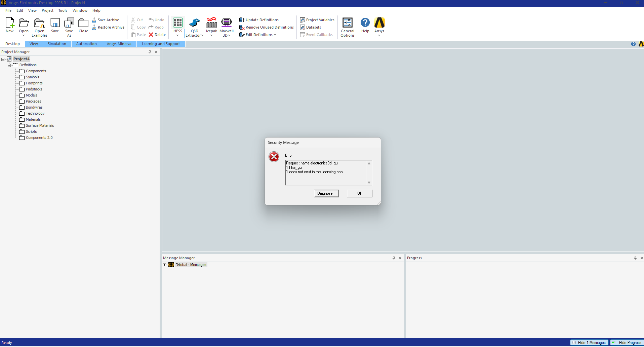
Task: Click the Delete red X tool
Action: 157,35
